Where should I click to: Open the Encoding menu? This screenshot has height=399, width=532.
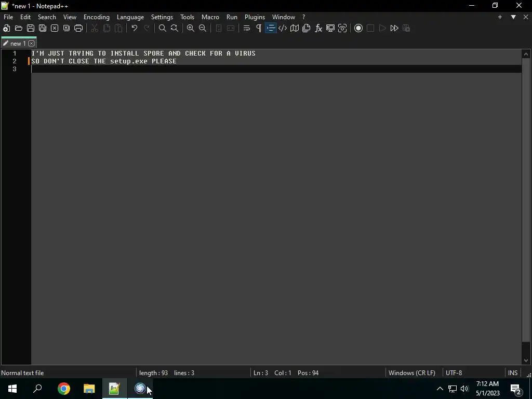97,17
